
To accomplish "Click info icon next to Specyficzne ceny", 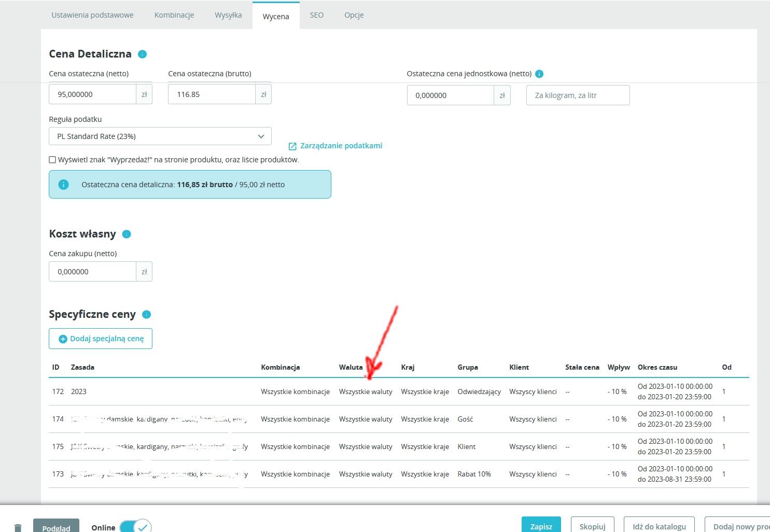I will (x=147, y=314).
